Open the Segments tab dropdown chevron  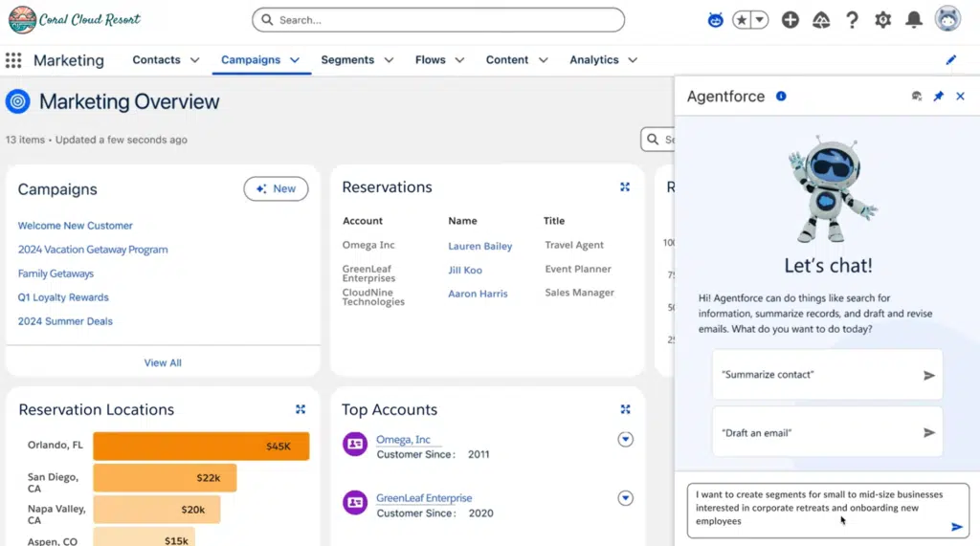[389, 60]
